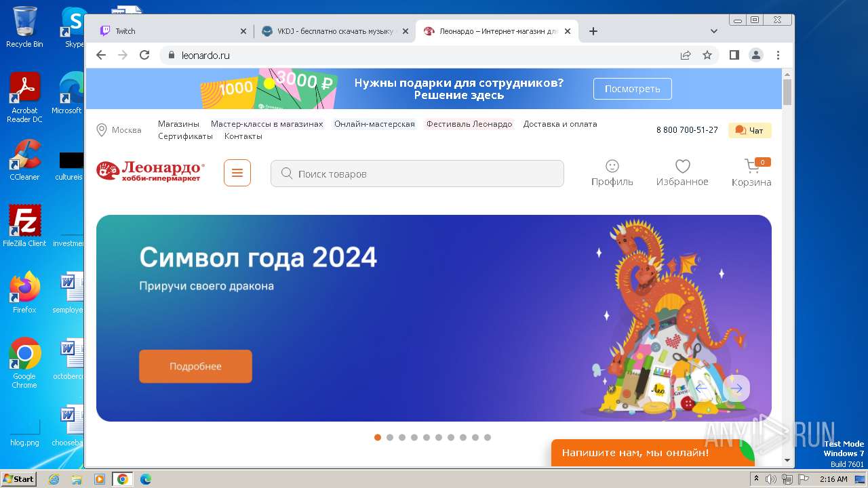This screenshot has height=488, width=868.
Task: Share this page icon in address bar
Action: coord(686,55)
